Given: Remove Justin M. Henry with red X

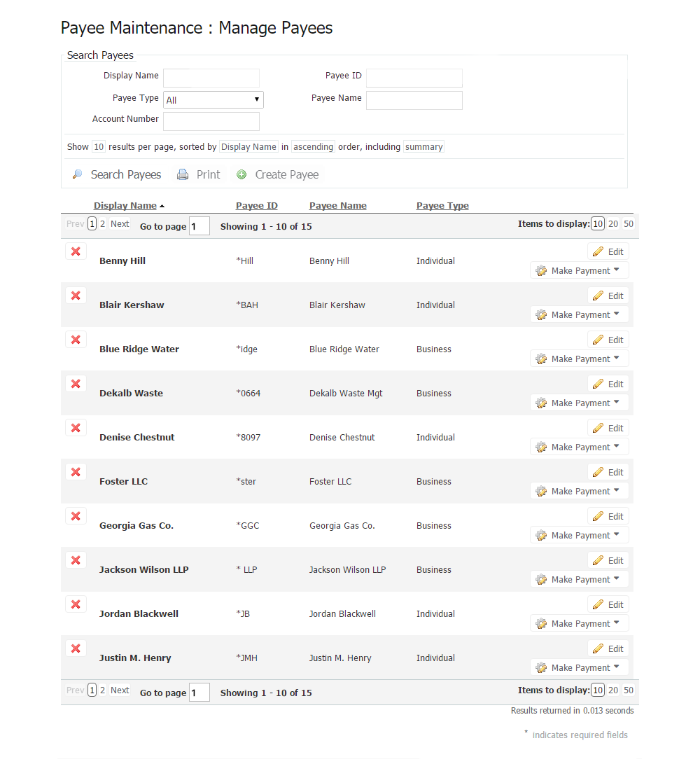Looking at the screenshot, I should click(x=76, y=648).
